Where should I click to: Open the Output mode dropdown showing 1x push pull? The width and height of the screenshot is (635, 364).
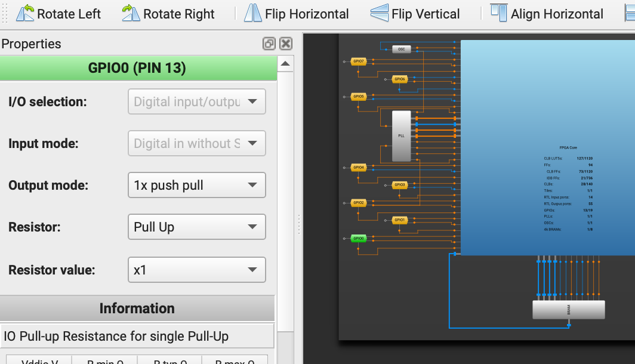[197, 185]
